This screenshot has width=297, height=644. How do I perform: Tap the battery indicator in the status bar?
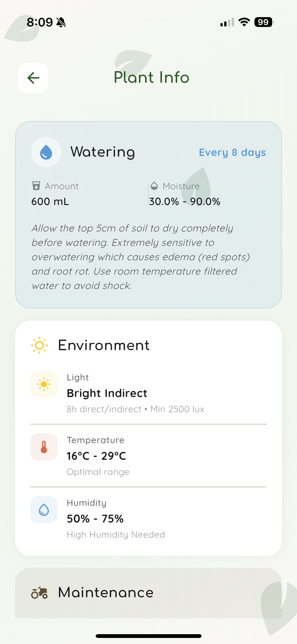tap(263, 23)
